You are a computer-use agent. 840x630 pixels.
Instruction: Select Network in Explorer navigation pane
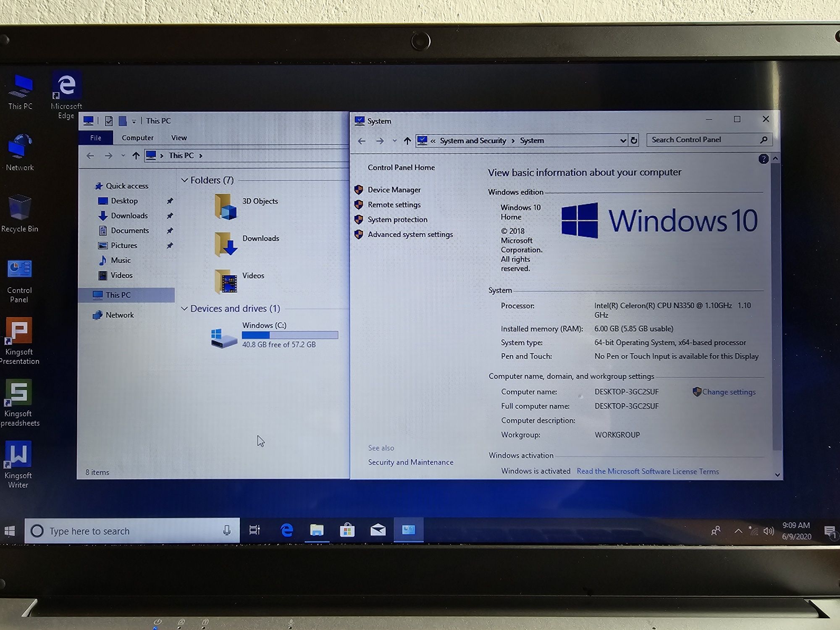pos(113,315)
